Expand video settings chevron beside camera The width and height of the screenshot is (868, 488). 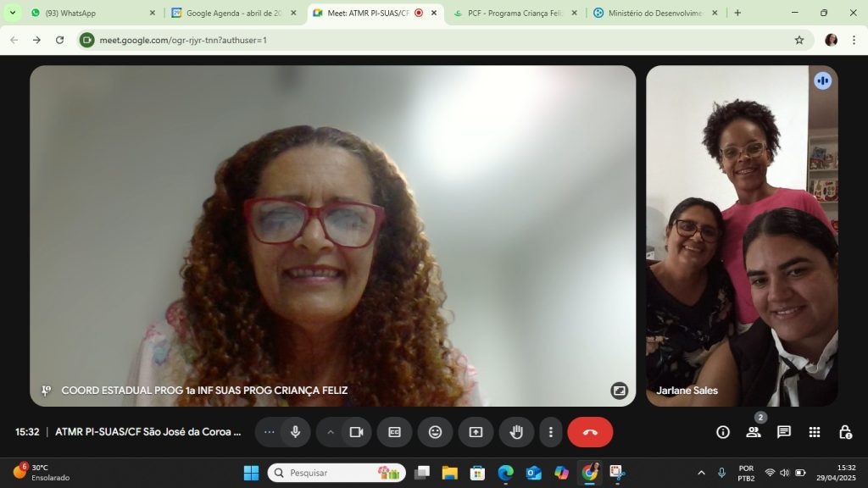331,432
